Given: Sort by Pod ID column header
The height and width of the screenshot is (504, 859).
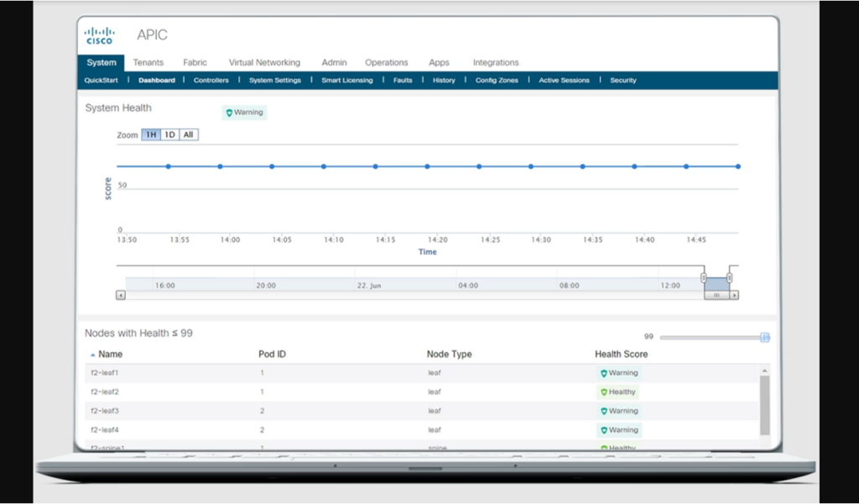Looking at the screenshot, I should click(x=273, y=355).
